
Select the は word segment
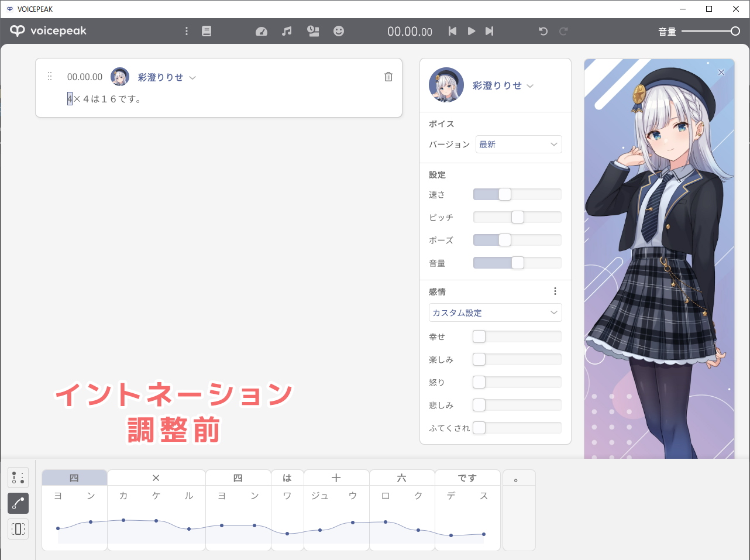(287, 477)
